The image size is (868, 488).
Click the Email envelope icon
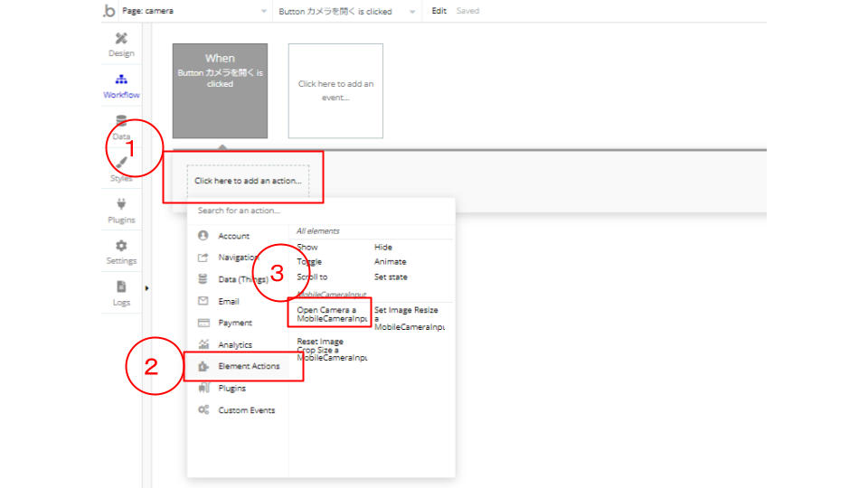click(203, 301)
